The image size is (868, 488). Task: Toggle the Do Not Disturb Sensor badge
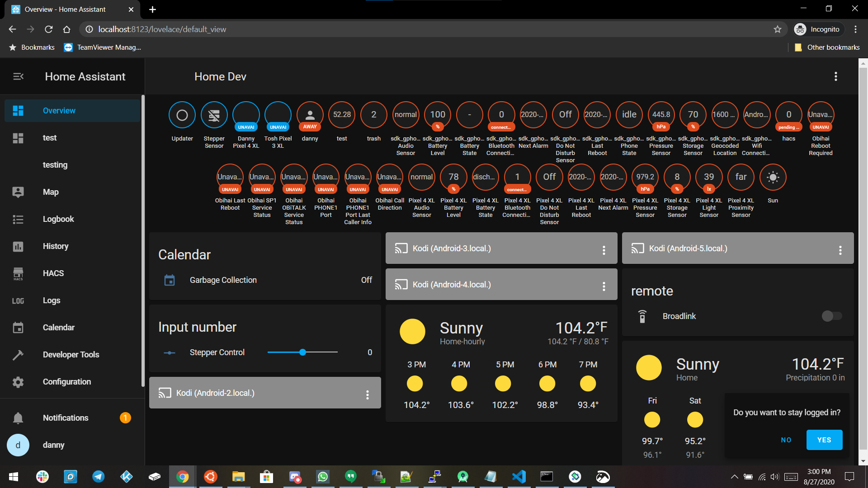[x=565, y=115]
